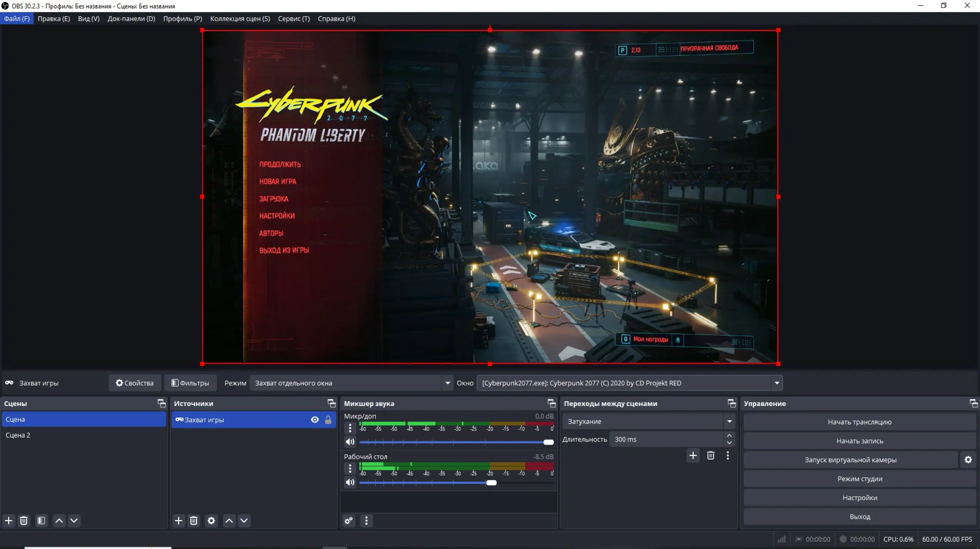Adjust the Микр/доп volume slider handle
This screenshot has height=549, width=980.
point(548,442)
